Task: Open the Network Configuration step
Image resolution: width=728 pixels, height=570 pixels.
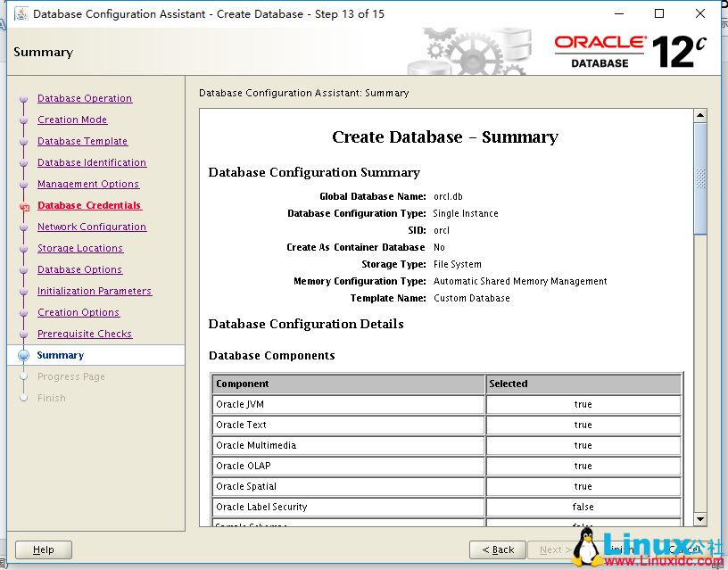Action: click(92, 227)
